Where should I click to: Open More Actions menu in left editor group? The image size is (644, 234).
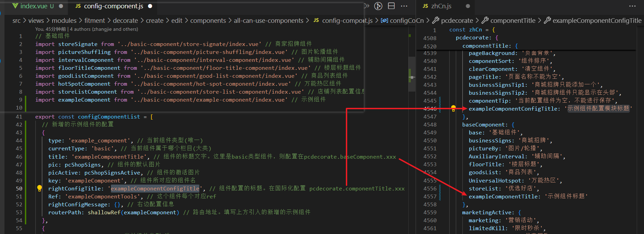coord(404,6)
